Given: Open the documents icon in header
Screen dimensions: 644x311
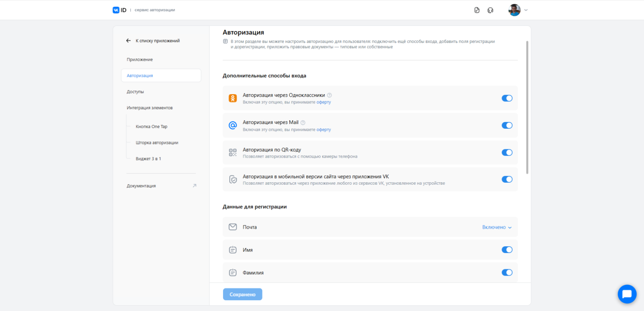Looking at the screenshot, I should (x=477, y=10).
